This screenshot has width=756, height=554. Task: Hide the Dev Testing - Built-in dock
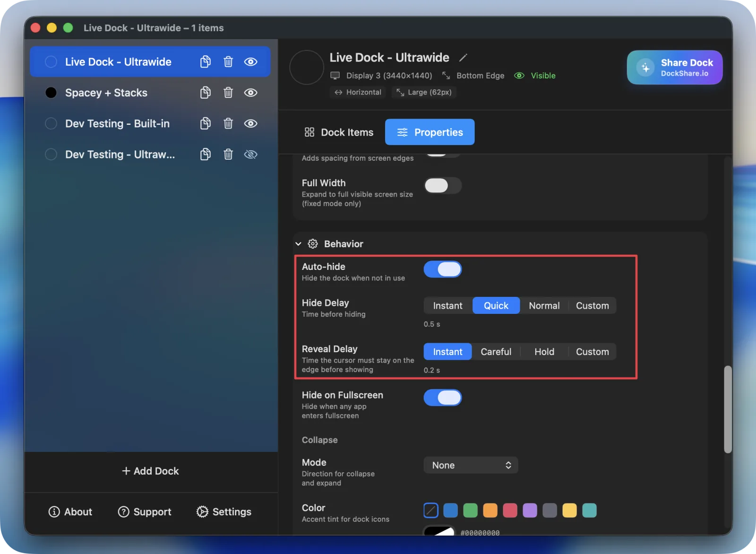250,123
